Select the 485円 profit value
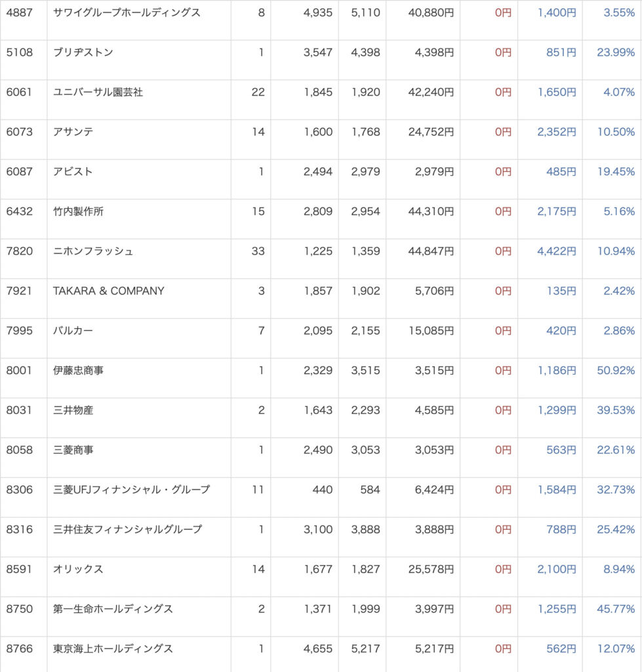 click(x=561, y=172)
